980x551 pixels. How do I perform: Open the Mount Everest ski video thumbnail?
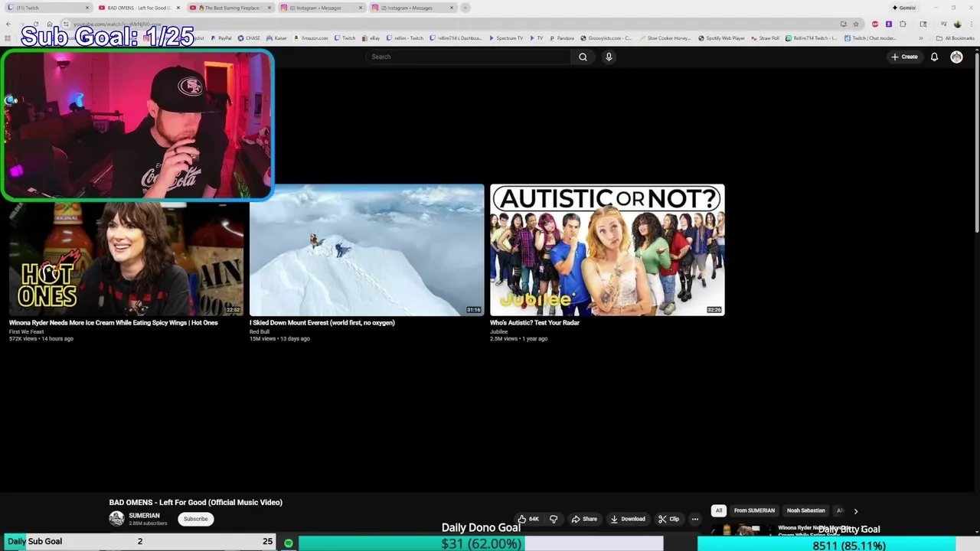coord(367,250)
